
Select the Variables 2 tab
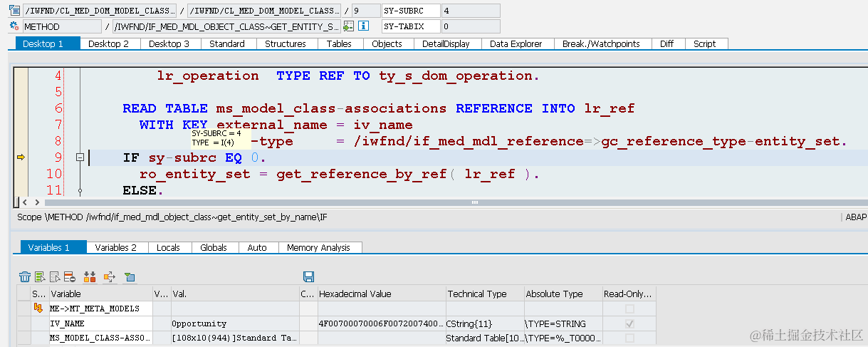(116, 247)
